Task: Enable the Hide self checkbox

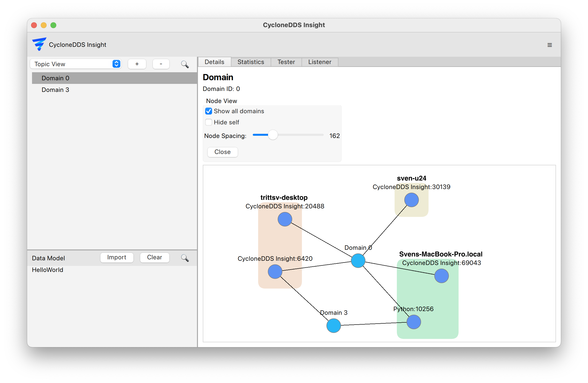Action: pos(209,122)
